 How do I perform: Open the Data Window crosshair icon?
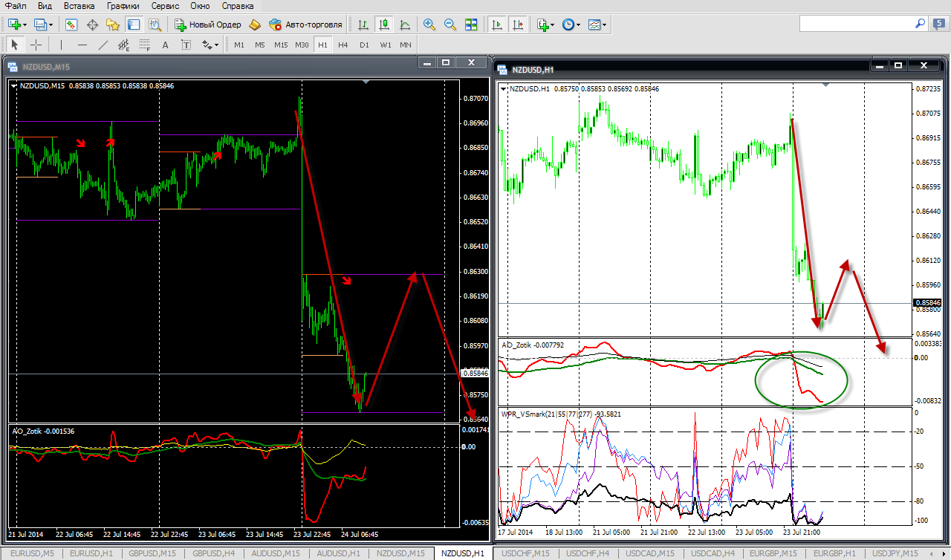(x=93, y=25)
